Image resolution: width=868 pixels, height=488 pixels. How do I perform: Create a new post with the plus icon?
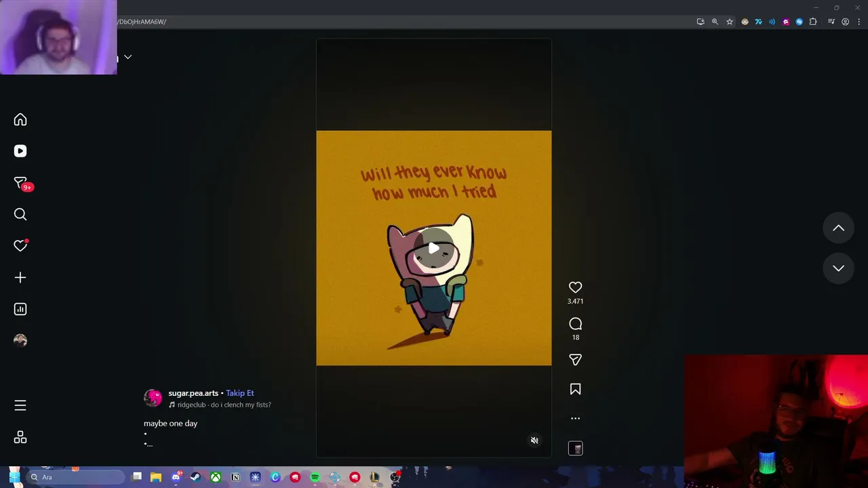click(20, 278)
